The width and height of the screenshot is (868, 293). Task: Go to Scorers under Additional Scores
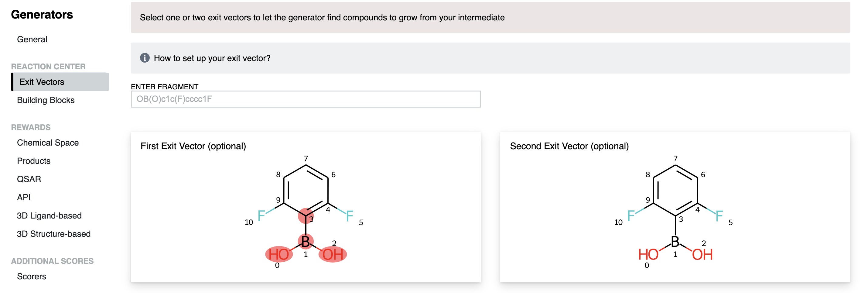pyautogui.click(x=31, y=276)
